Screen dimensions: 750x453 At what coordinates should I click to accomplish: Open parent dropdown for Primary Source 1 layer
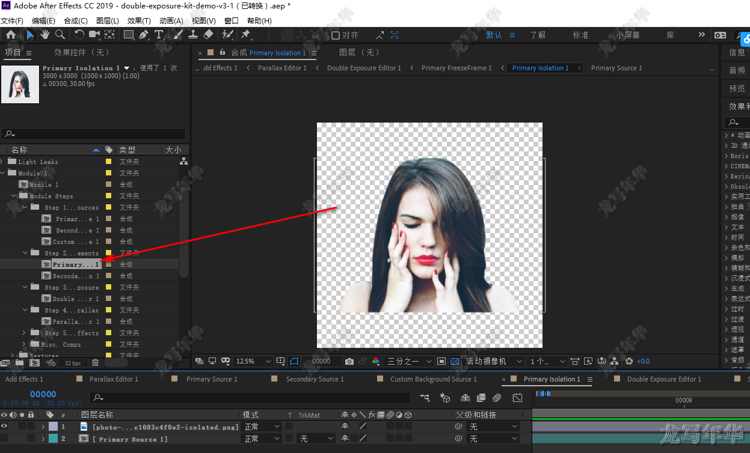[493, 438]
